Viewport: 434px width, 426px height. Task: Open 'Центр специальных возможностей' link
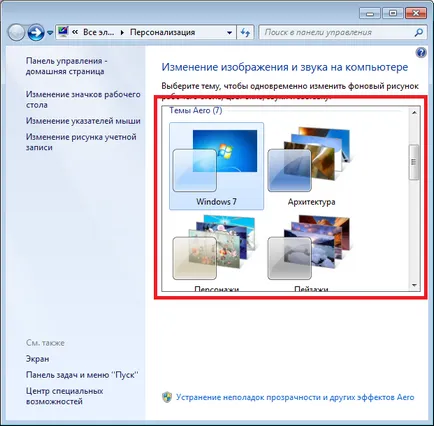point(64,396)
